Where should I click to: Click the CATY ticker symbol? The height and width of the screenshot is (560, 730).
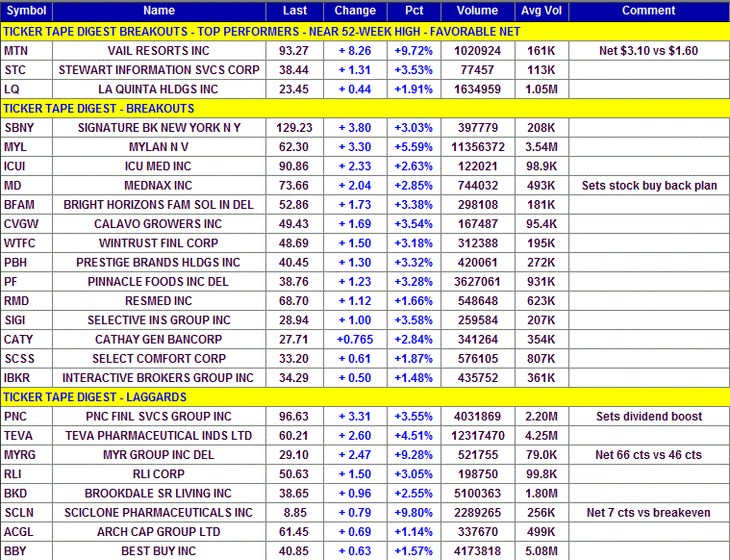click(x=18, y=339)
